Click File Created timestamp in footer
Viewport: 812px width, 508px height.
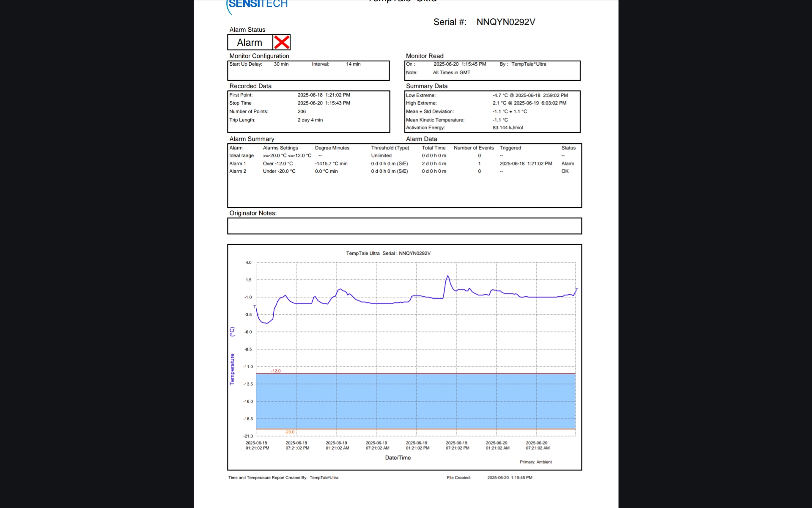[x=510, y=478]
